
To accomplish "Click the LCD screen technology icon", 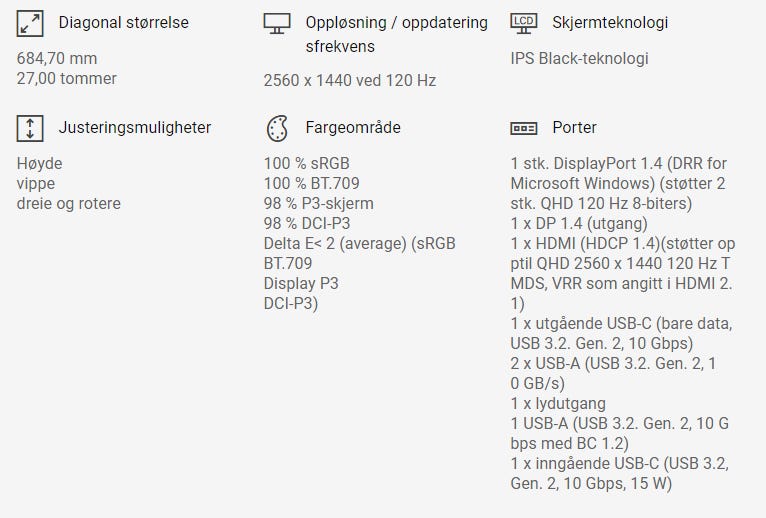I will click(x=523, y=22).
